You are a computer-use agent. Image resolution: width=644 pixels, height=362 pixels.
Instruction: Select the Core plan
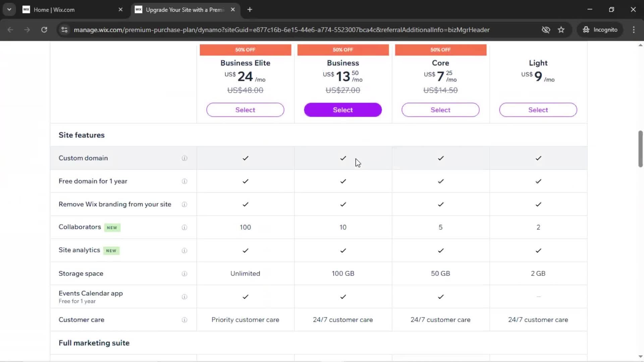coord(440,110)
